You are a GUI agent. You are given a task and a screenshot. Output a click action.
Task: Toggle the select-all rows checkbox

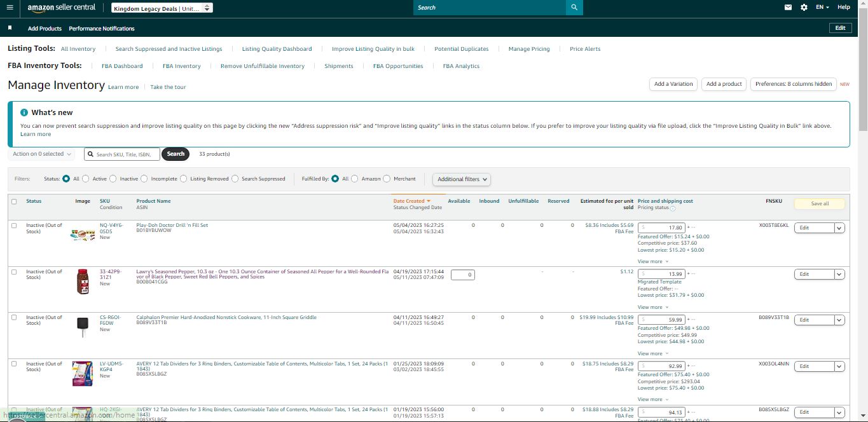pos(14,201)
